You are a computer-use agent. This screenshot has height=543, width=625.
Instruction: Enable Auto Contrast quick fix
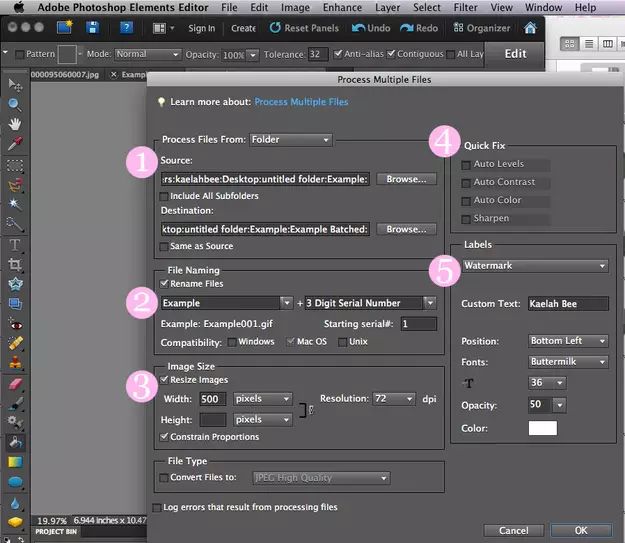467,182
